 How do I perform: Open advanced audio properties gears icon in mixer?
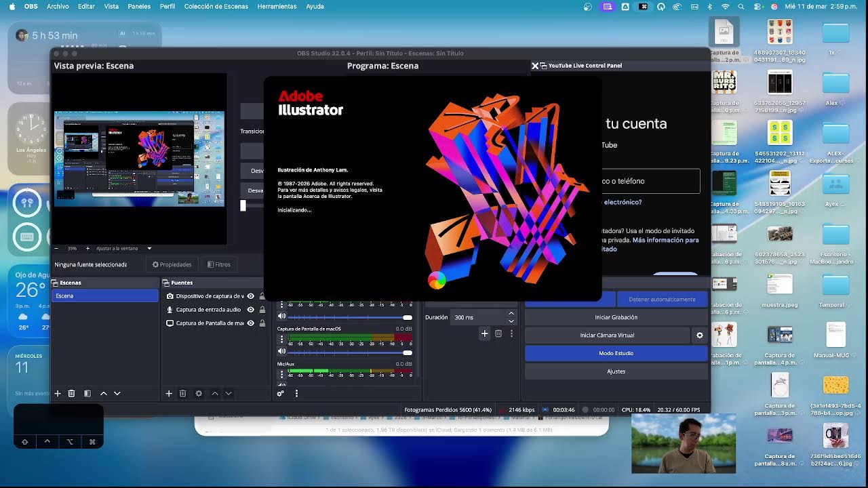tap(280, 393)
